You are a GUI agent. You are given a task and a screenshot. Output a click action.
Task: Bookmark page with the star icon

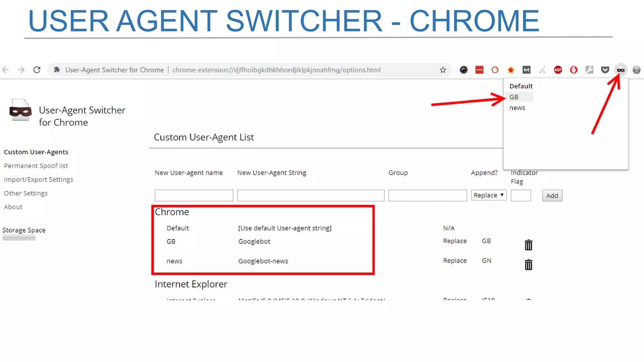coord(443,70)
